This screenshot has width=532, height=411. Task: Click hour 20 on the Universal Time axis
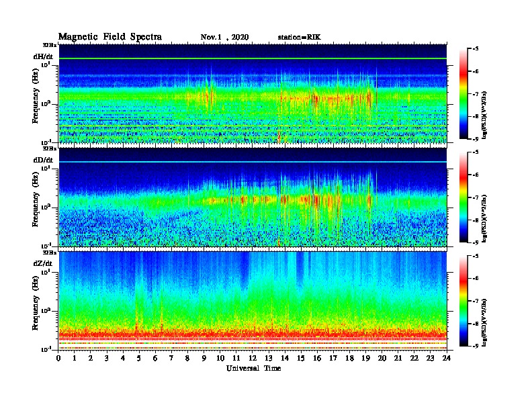tap(382, 359)
